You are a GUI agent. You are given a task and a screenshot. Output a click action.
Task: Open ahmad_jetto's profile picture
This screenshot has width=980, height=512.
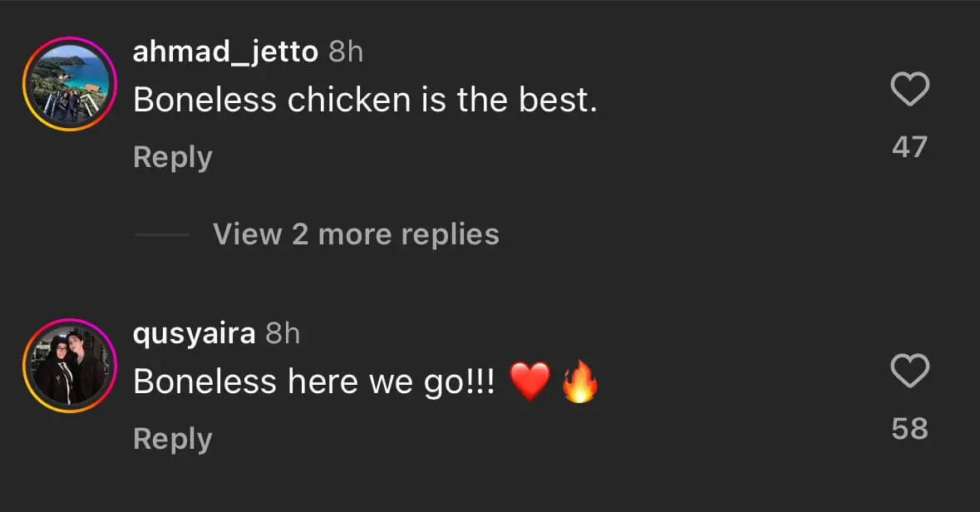pyautogui.click(x=69, y=84)
